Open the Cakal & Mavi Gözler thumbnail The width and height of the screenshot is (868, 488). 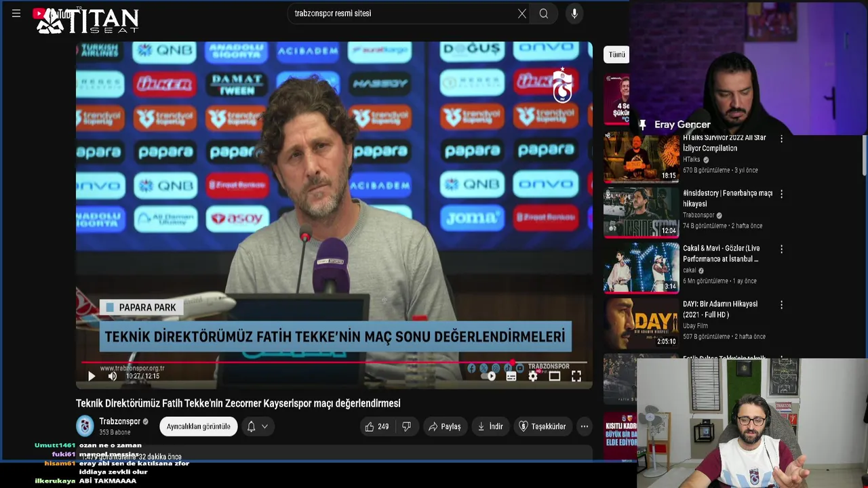click(642, 268)
